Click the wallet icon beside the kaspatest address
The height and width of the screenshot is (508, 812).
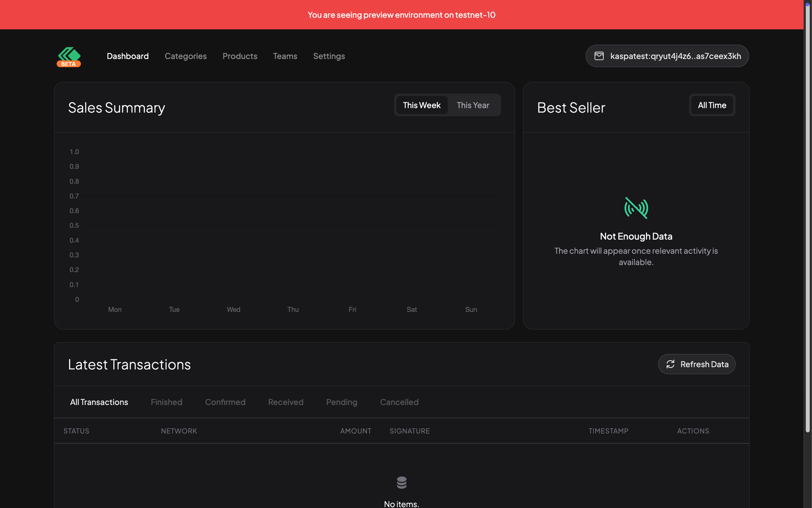tap(599, 56)
